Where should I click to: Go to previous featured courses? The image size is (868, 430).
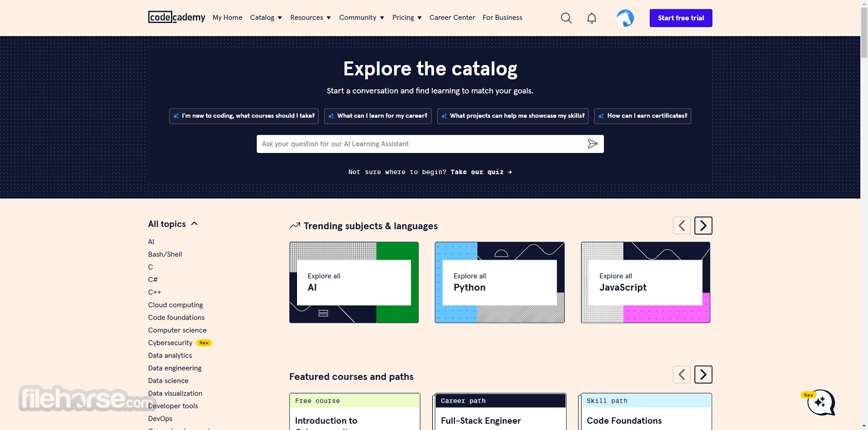coord(681,374)
